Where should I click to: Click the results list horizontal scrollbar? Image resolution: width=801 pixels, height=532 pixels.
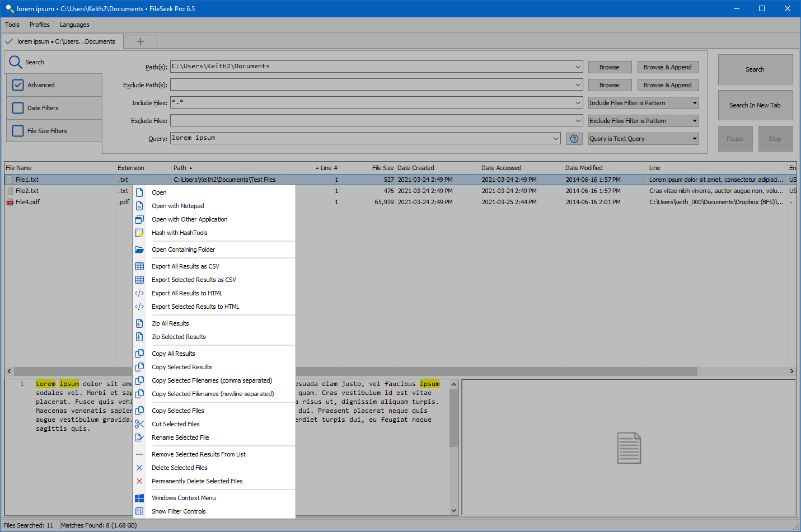[x=355, y=371]
